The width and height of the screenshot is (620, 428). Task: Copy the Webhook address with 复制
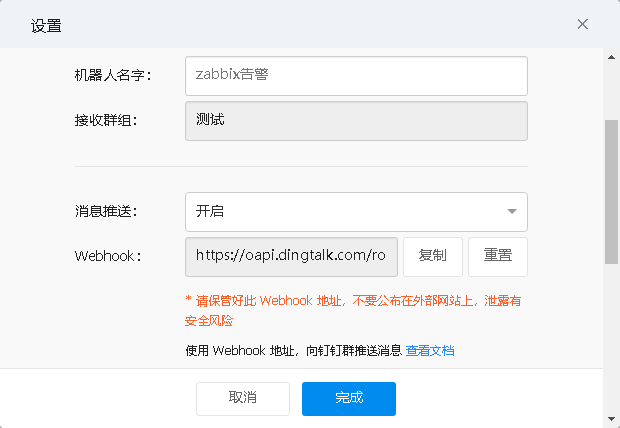433,257
